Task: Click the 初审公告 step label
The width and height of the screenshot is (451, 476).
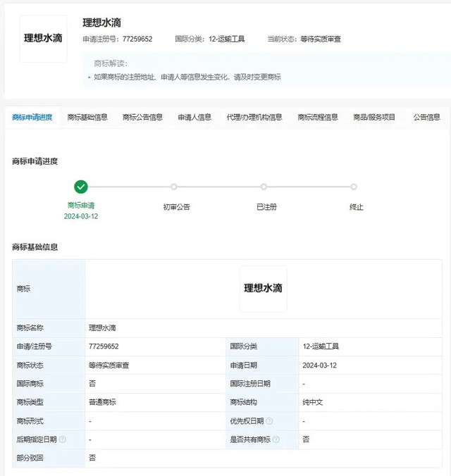Action: [x=176, y=207]
